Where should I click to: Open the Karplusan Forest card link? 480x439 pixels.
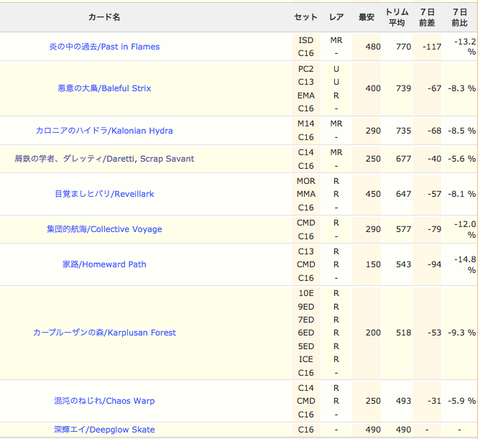click(104, 333)
